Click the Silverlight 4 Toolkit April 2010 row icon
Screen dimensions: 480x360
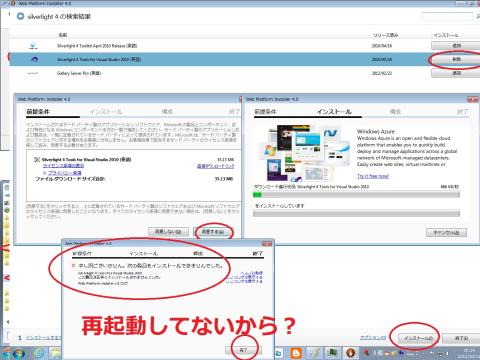point(33,46)
